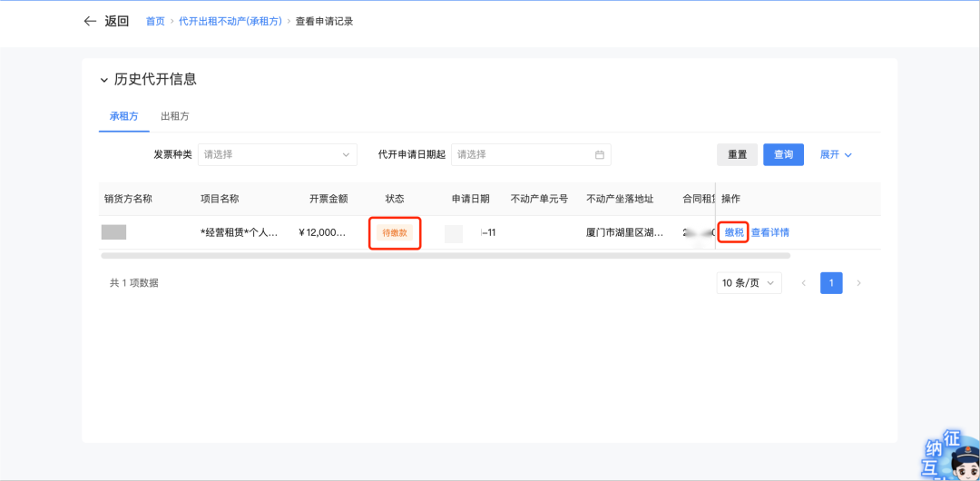980x481 pixels.
Task: Click the 重置 button
Action: pos(738,154)
